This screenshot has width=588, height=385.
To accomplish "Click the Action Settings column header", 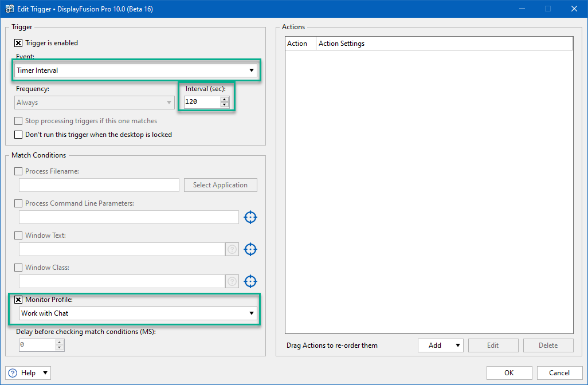I will coord(444,44).
